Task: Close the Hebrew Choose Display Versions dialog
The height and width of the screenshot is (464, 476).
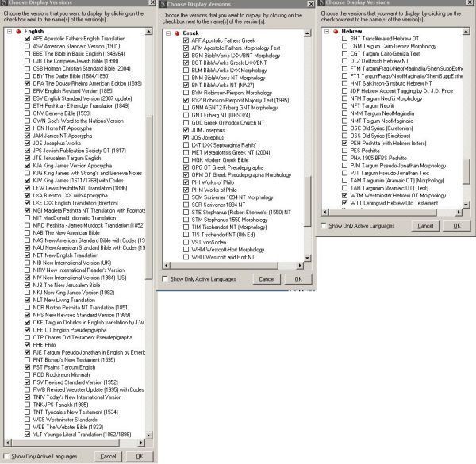Action: [x=470, y=2]
